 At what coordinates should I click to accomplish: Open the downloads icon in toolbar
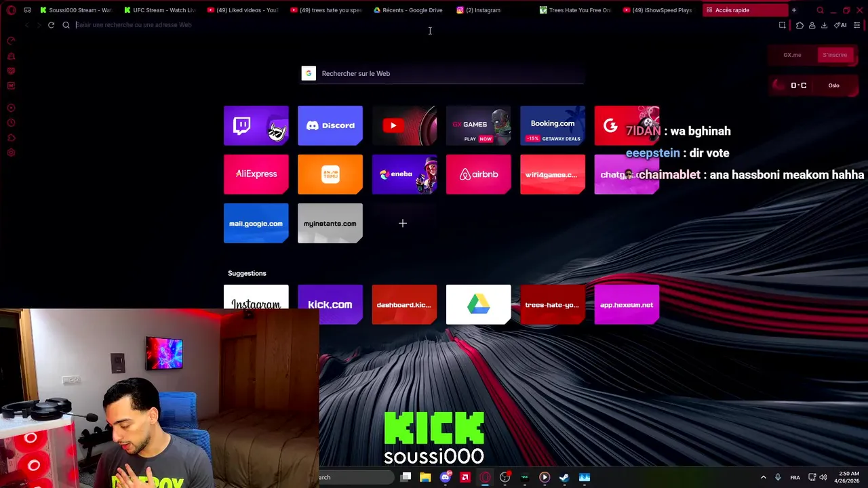824,25
